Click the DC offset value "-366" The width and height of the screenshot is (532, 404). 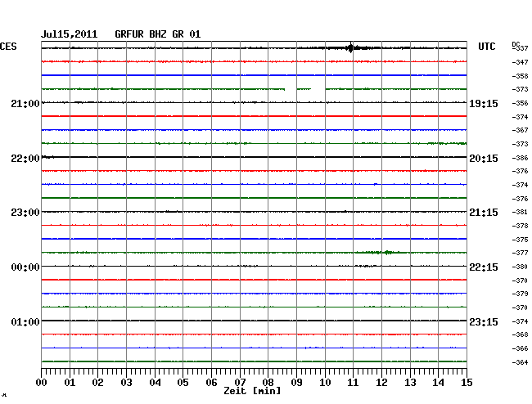520,348
